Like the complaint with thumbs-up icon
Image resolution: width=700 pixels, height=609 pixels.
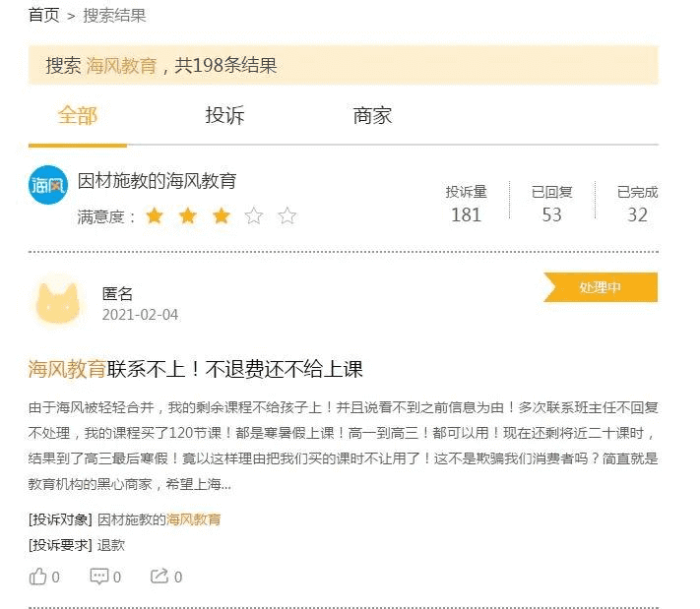tap(38, 577)
